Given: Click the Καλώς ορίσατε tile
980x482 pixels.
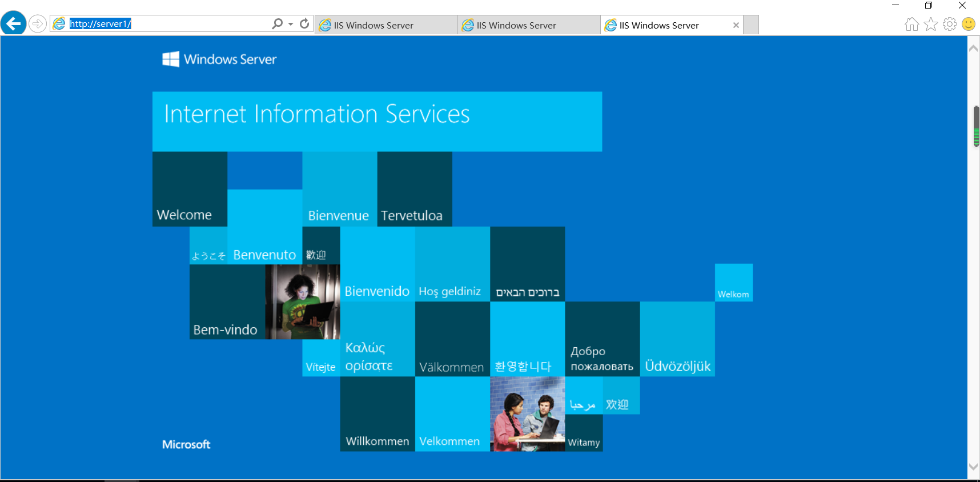Looking at the screenshot, I should (377, 339).
